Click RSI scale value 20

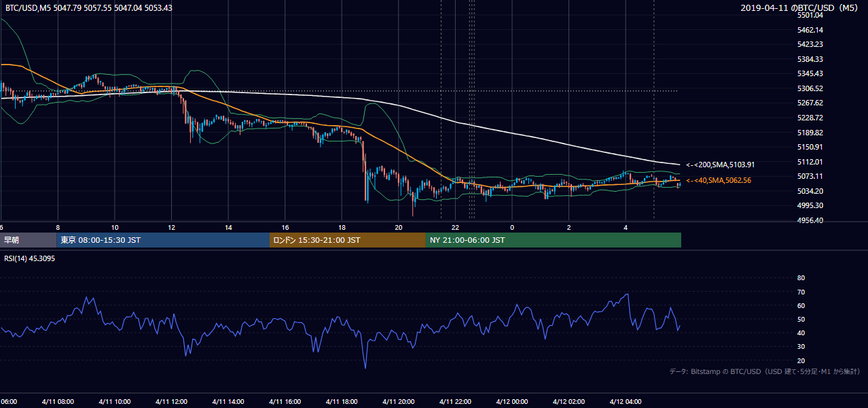click(x=801, y=360)
